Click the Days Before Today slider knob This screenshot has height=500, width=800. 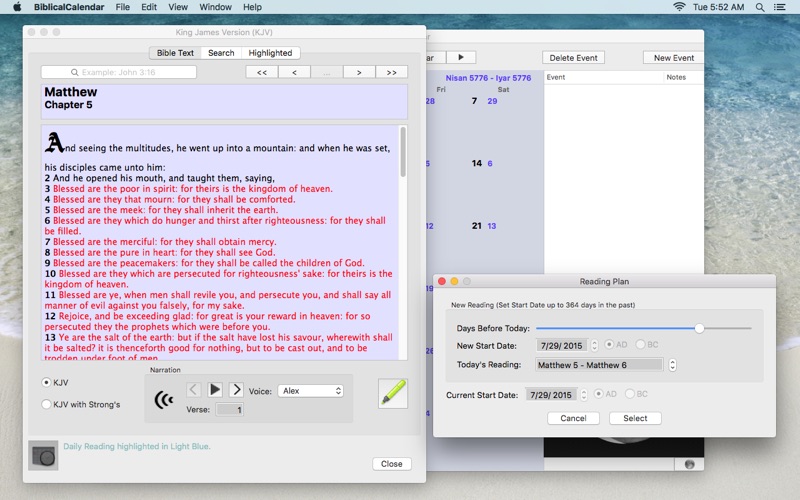pos(699,328)
